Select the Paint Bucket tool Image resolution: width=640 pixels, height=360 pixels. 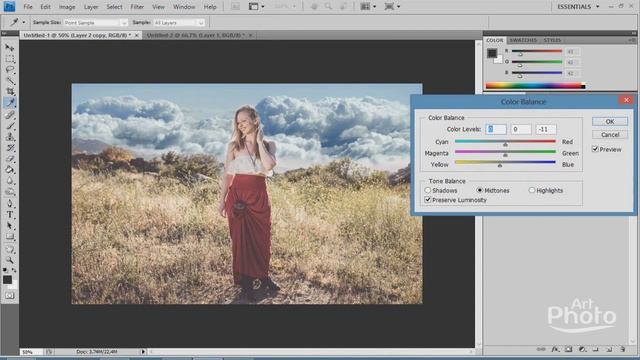10,170
